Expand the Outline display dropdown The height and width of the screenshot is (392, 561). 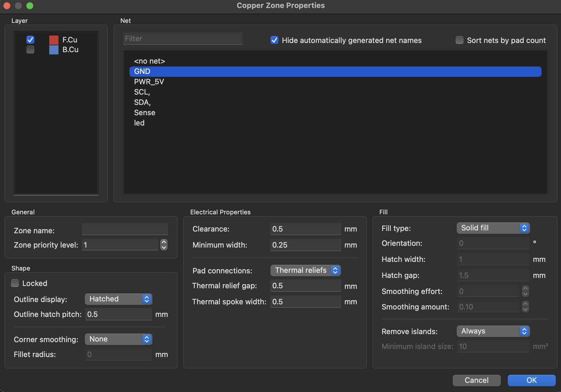coord(118,299)
